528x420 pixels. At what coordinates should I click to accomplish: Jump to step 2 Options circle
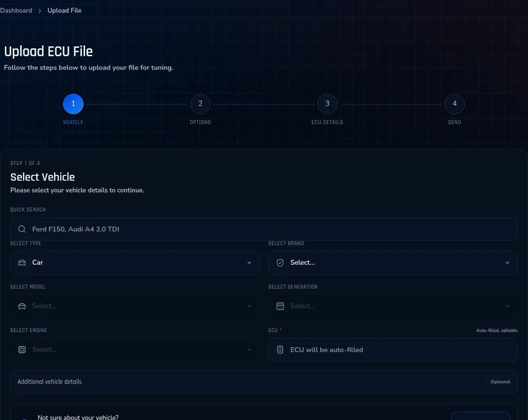(x=200, y=104)
